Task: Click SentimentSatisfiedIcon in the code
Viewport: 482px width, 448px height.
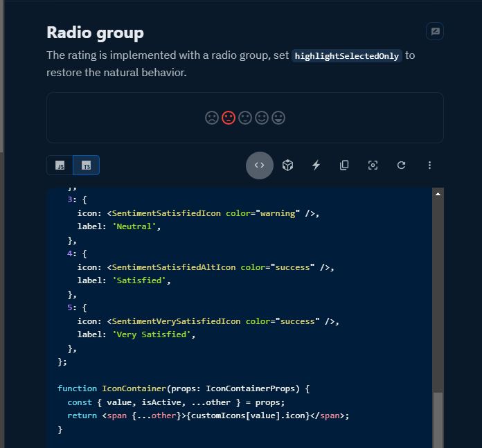Action: pos(166,213)
